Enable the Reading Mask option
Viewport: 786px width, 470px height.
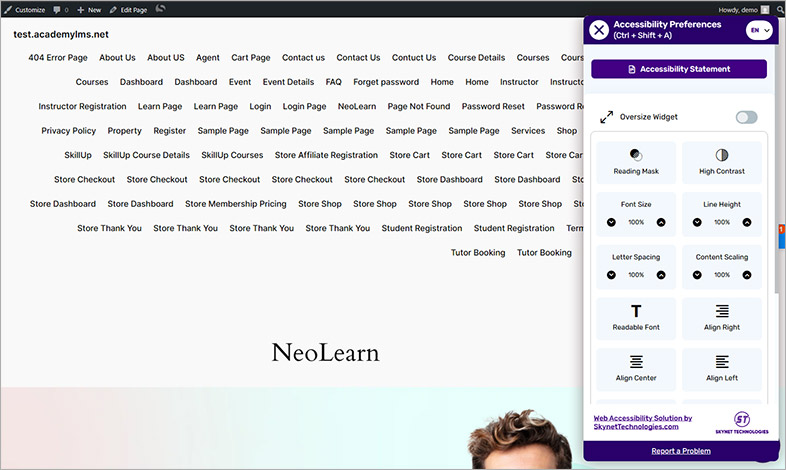[x=636, y=162]
